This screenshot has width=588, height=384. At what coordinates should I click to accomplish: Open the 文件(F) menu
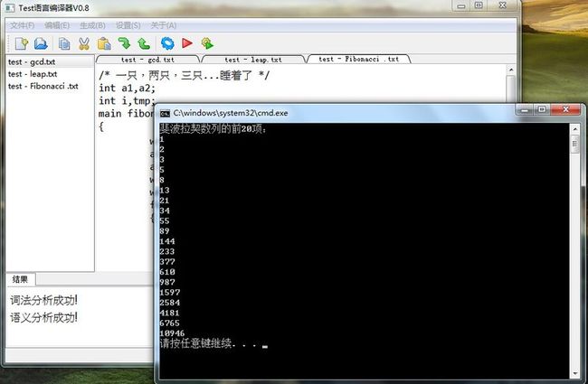click(22, 25)
